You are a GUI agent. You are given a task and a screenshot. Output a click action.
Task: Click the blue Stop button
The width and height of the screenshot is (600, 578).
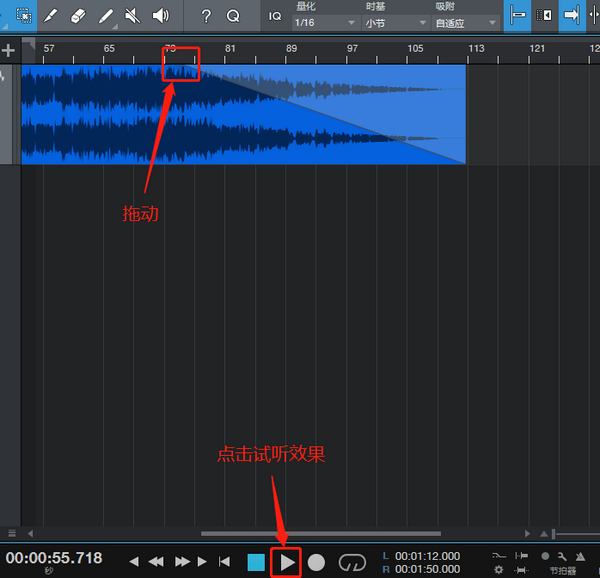coord(256,562)
